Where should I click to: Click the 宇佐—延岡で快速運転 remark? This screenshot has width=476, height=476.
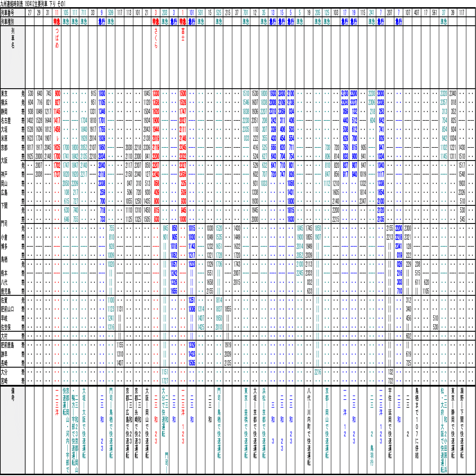click(390, 423)
